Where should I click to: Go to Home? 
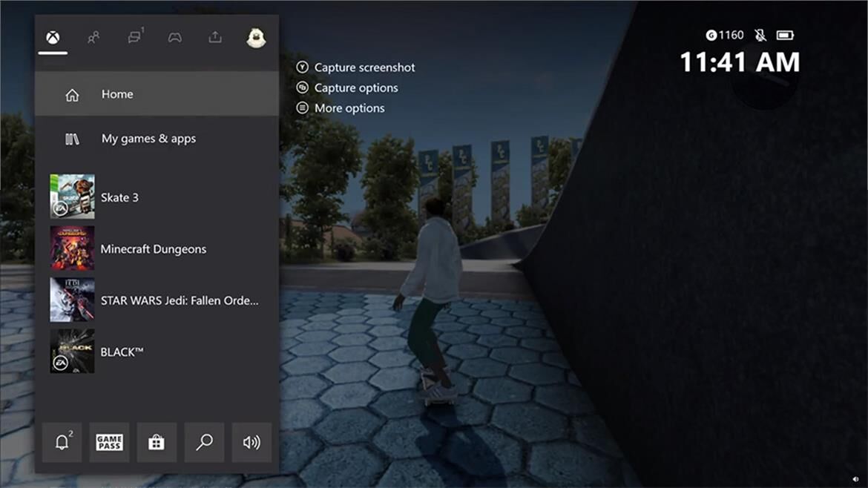point(157,94)
